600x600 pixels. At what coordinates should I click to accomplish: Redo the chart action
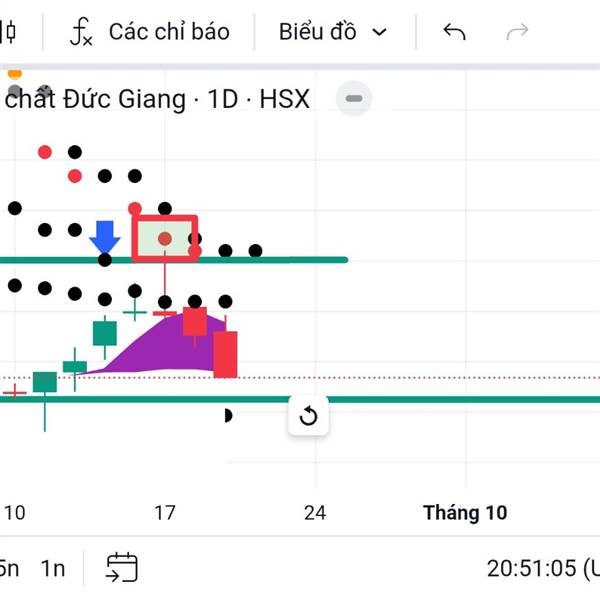[x=517, y=32]
